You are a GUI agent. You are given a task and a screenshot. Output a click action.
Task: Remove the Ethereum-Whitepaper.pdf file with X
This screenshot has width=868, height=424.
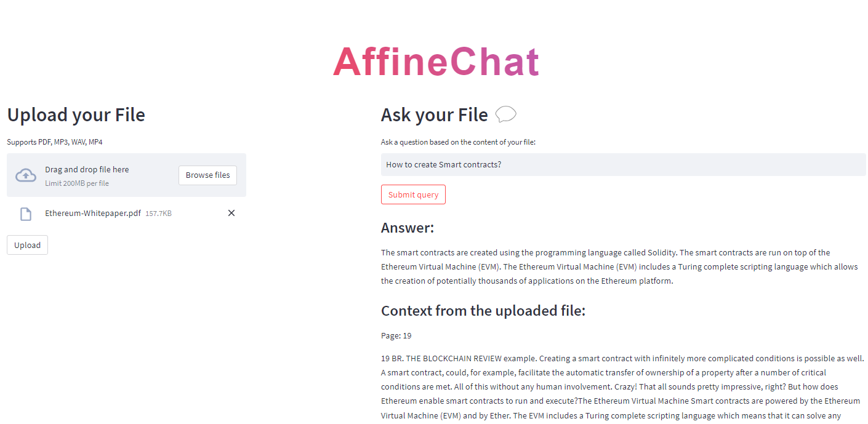point(231,213)
